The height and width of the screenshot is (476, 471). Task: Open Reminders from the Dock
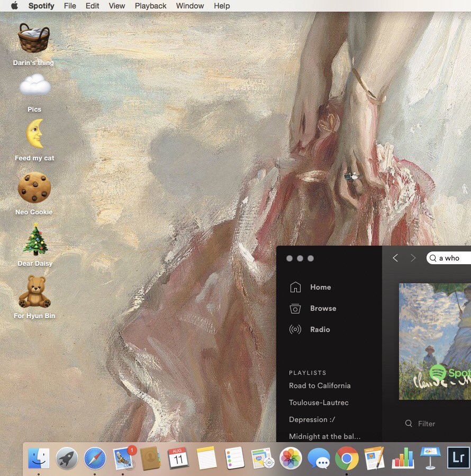click(234, 458)
